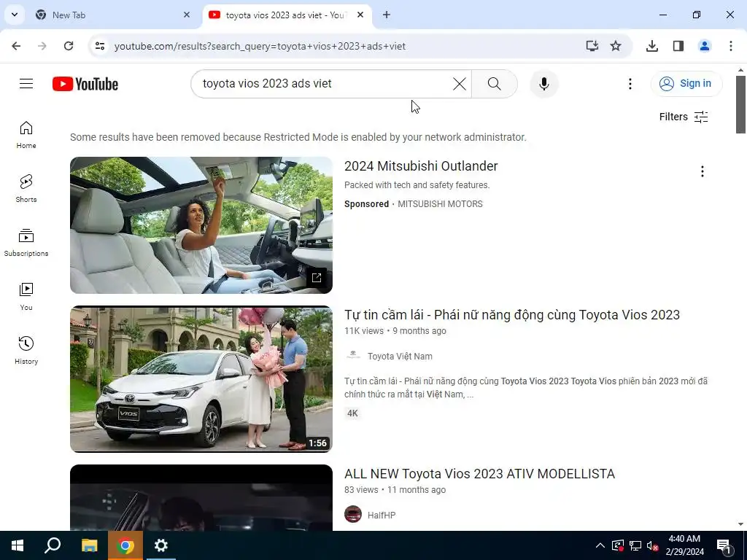The image size is (747, 560).
Task: Open Windows taskbar search
Action: point(53,545)
